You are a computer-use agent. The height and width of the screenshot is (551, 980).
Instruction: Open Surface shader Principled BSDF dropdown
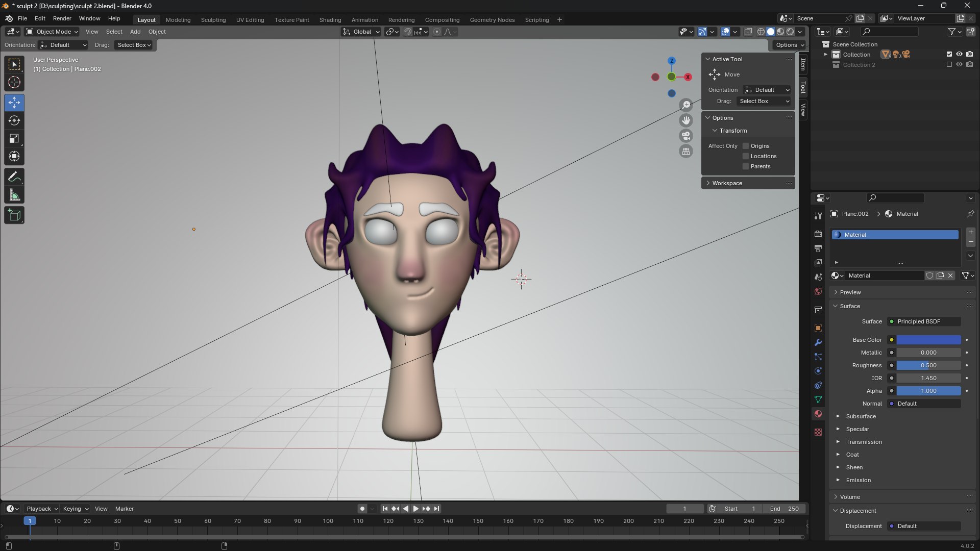[x=924, y=321]
